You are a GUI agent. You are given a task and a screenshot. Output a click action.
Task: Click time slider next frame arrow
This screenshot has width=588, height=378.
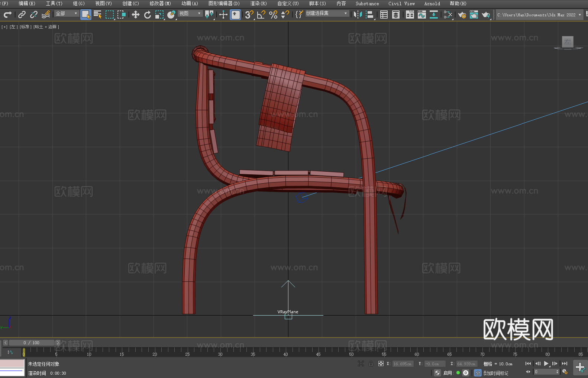click(58, 343)
